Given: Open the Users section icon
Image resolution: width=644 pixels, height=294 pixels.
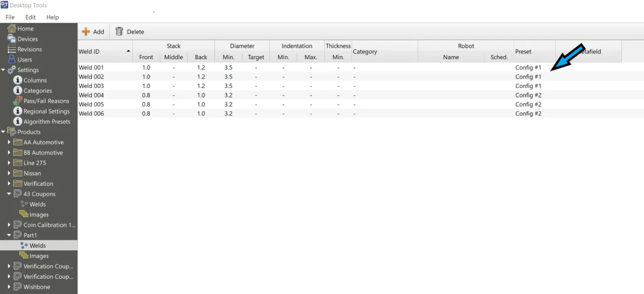Looking at the screenshot, I should coord(12,60).
